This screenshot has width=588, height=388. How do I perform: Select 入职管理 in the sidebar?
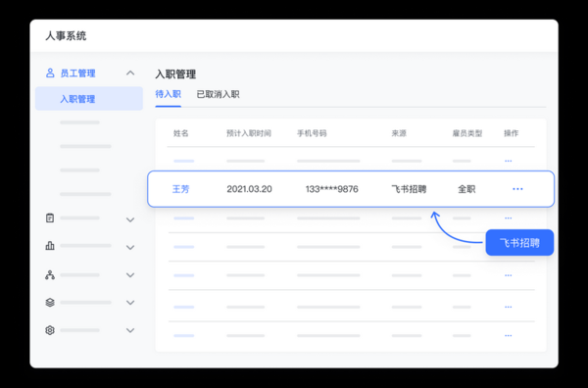point(89,99)
